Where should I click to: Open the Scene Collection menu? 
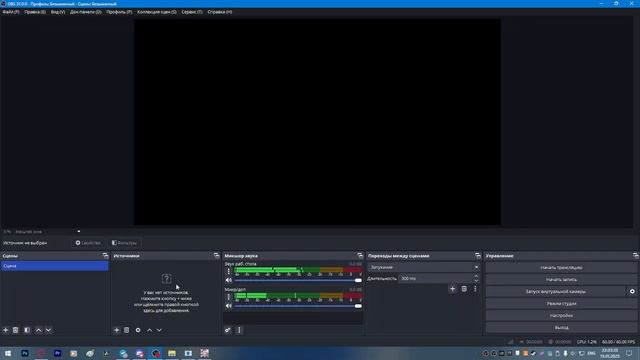click(157, 12)
